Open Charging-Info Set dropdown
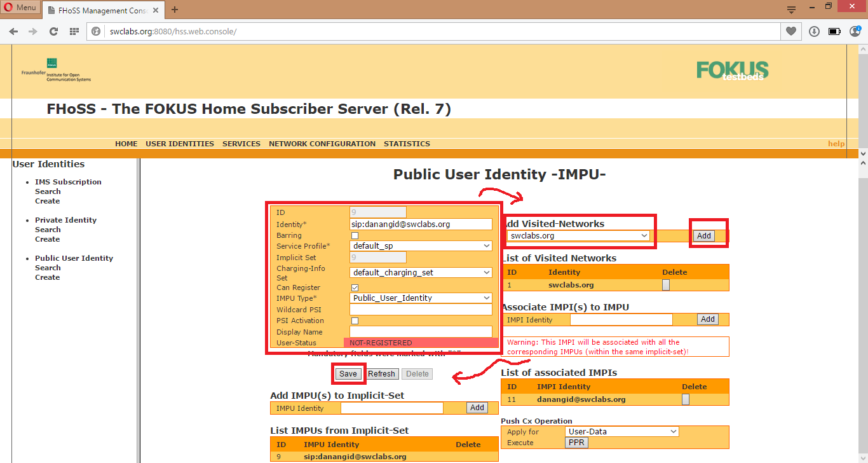868x463 pixels. [x=421, y=272]
